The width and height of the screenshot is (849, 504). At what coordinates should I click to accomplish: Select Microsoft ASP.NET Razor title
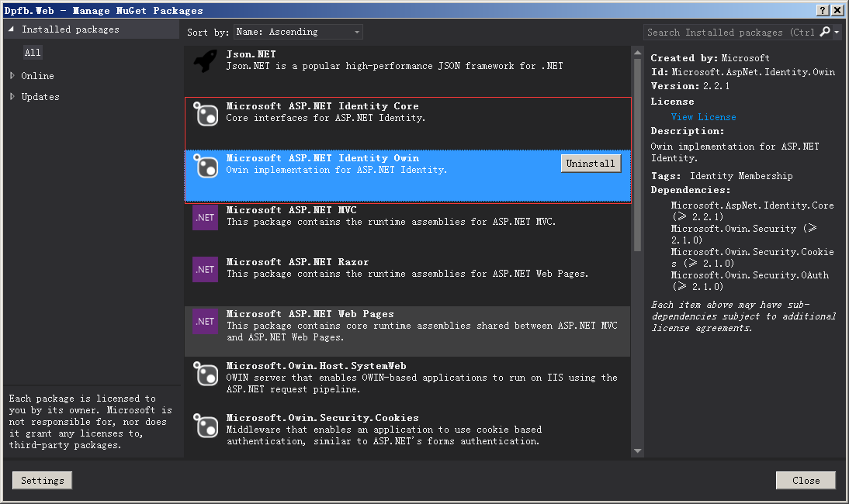pyautogui.click(x=297, y=262)
